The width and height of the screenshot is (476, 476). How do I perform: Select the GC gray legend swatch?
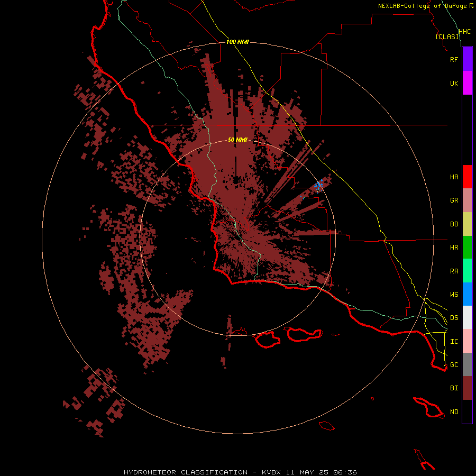point(467,364)
